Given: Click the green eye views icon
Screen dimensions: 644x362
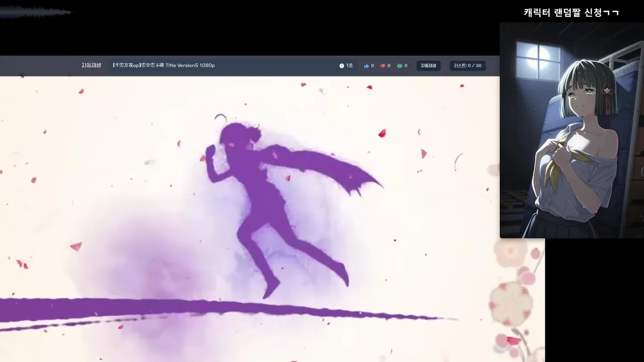Looking at the screenshot, I should point(399,66).
